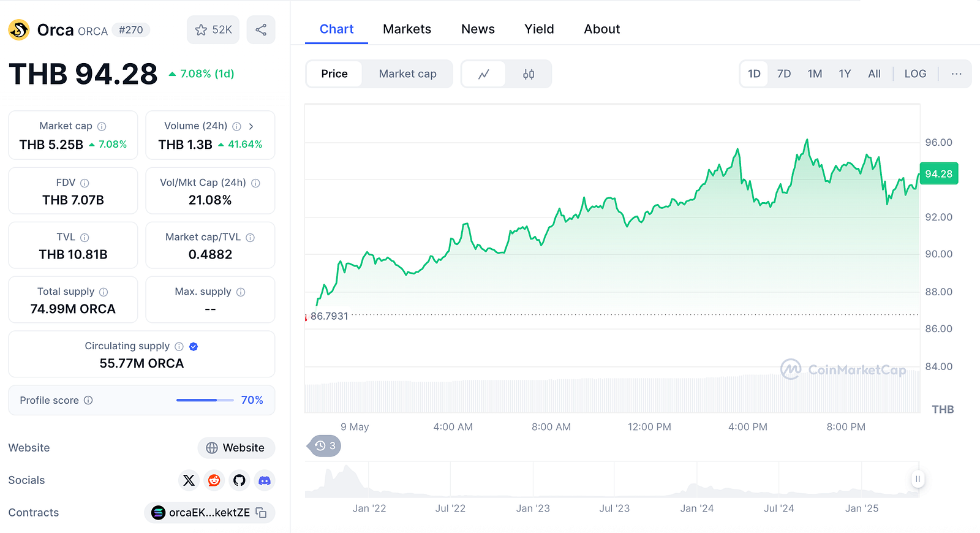Expand the chart events marker labeled 3
The height and width of the screenshot is (533, 980).
coord(324,446)
